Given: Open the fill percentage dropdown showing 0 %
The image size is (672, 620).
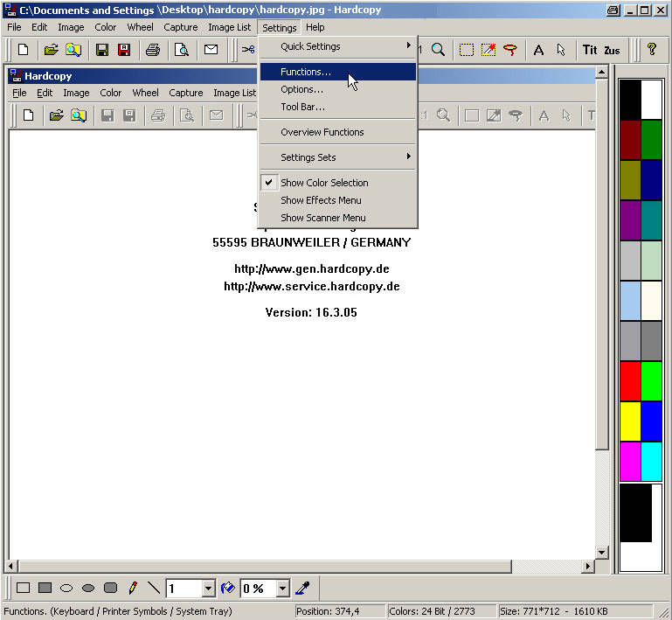Looking at the screenshot, I should pos(282,589).
